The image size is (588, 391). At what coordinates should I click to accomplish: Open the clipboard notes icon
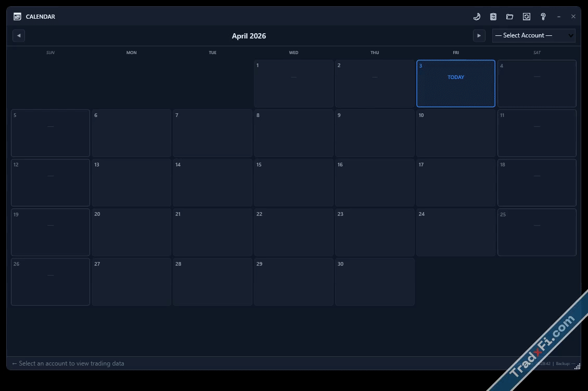point(493,17)
